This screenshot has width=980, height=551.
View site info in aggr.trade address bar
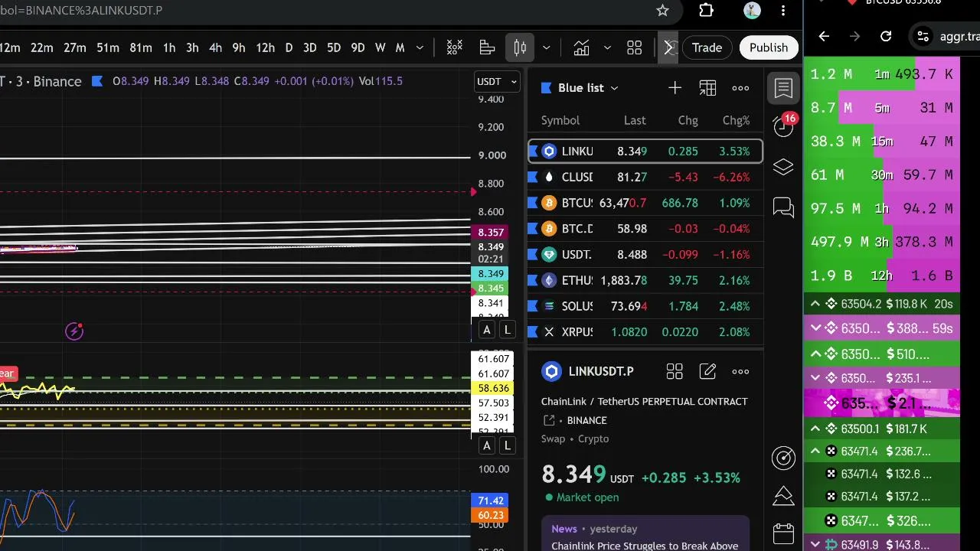point(923,36)
